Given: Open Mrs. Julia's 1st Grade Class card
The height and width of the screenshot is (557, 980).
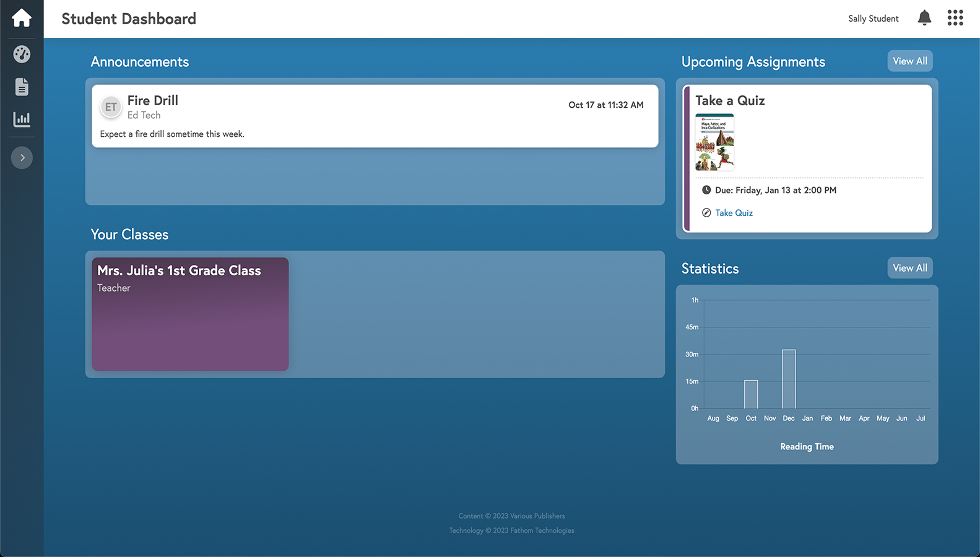Looking at the screenshot, I should coord(190,314).
